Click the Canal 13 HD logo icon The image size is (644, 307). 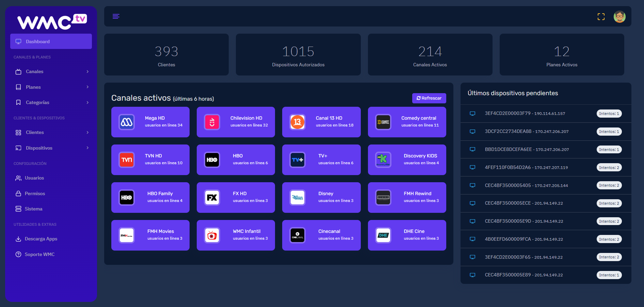(297, 122)
